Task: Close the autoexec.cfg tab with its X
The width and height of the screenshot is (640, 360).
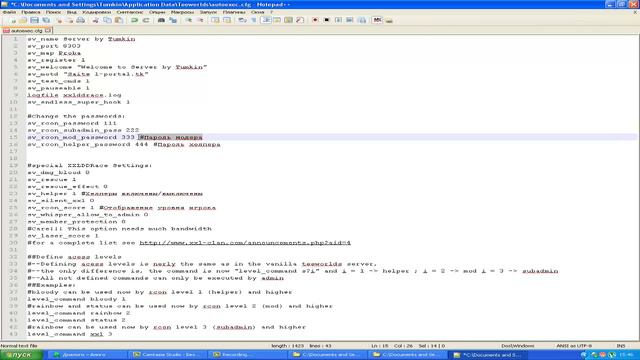Action: coord(48,31)
